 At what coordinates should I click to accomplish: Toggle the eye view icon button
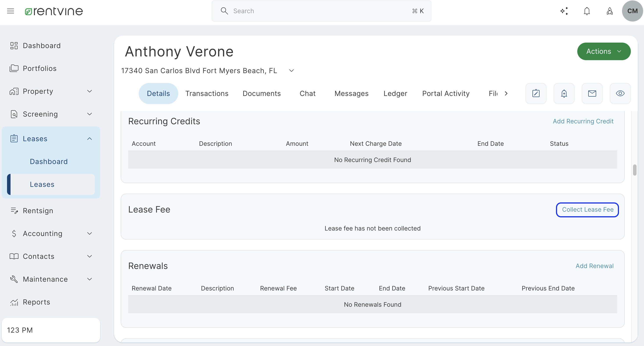[620, 94]
